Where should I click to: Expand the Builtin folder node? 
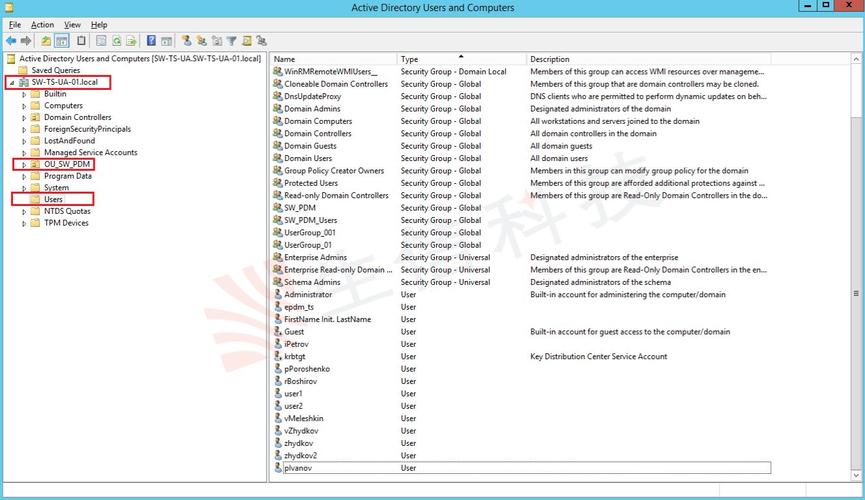coord(25,94)
